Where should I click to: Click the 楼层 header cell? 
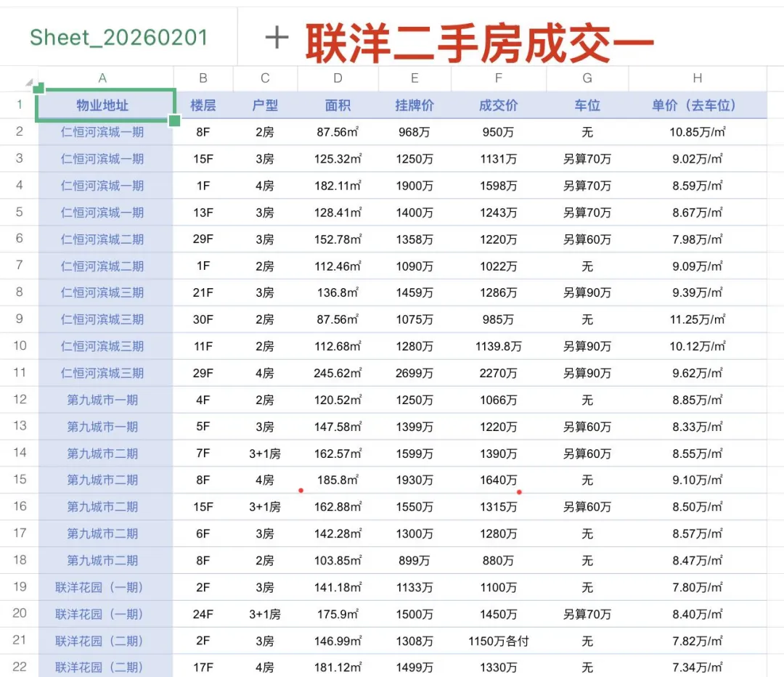pyautogui.click(x=203, y=105)
